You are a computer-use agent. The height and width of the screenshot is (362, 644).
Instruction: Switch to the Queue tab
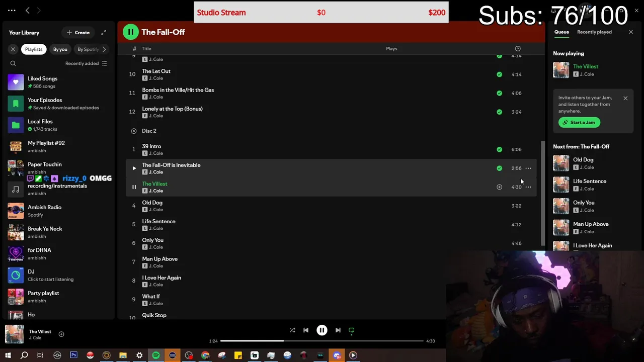[x=561, y=32]
